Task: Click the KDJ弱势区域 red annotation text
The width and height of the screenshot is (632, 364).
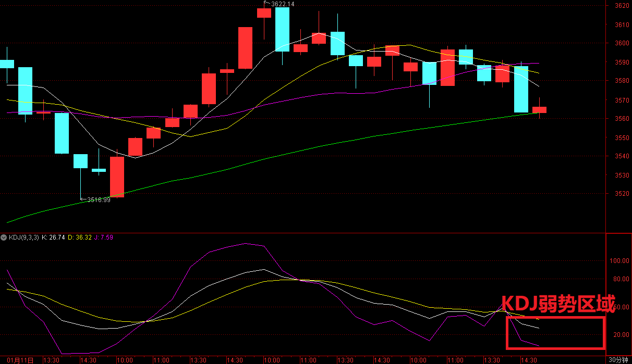Action: point(558,304)
